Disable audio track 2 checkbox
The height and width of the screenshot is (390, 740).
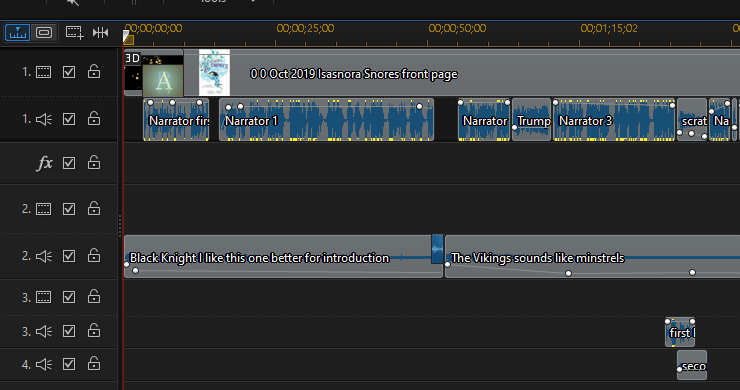(x=69, y=256)
